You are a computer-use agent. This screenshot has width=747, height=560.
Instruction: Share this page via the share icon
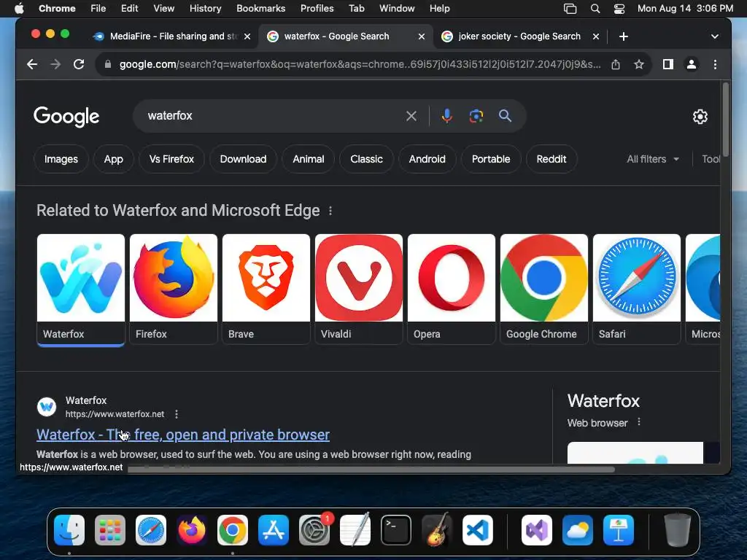coord(616,64)
